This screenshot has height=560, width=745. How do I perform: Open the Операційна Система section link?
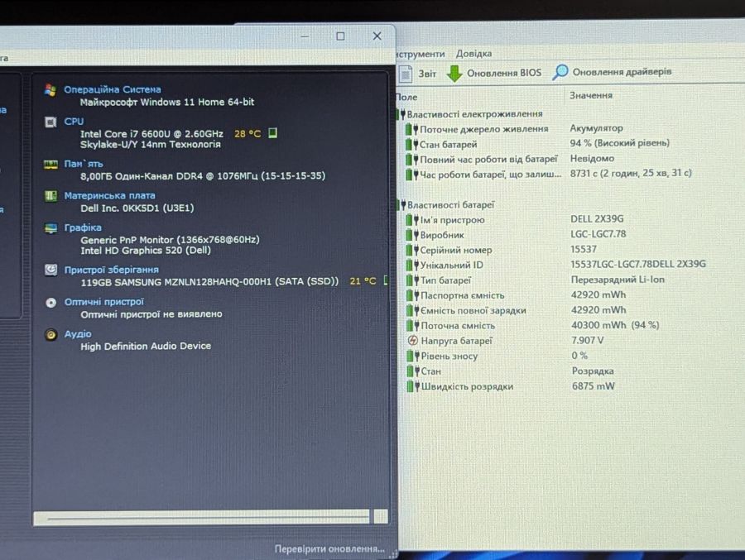(x=112, y=89)
